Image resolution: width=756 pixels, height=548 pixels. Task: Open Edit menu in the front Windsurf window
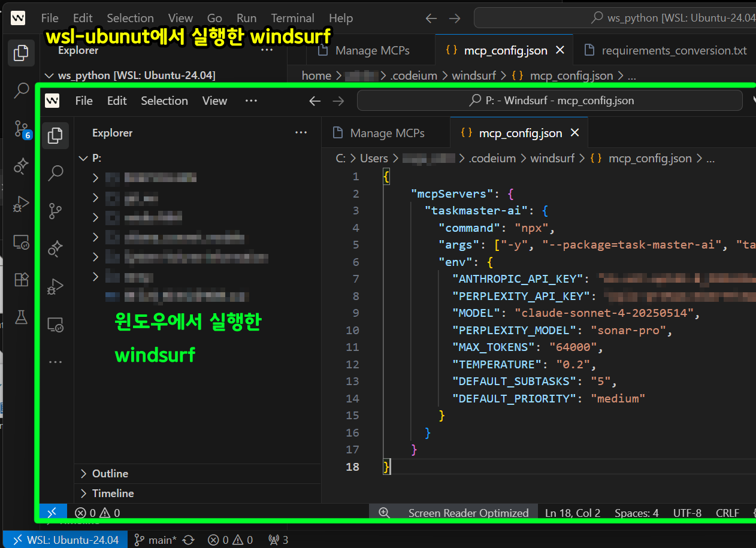[x=117, y=101]
